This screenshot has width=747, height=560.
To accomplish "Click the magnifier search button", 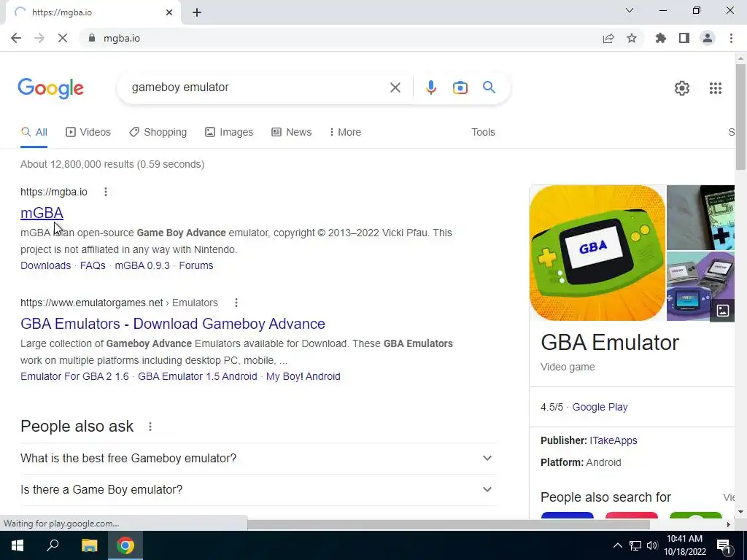I will [x=489, y=87].
